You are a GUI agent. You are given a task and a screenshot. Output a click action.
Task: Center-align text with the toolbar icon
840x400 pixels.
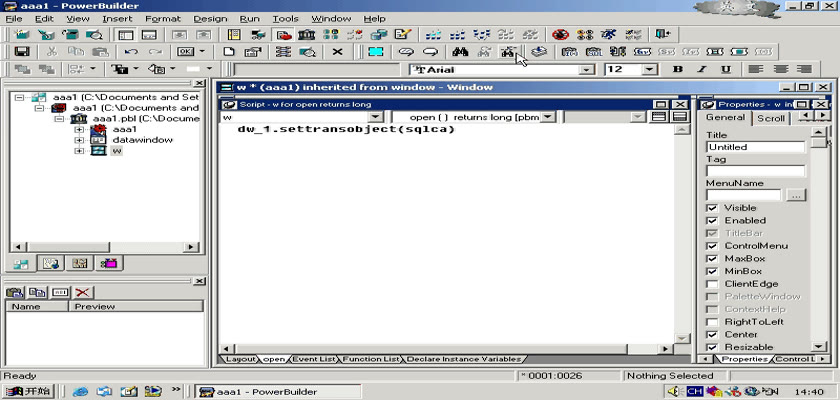(x=780, y=69)
